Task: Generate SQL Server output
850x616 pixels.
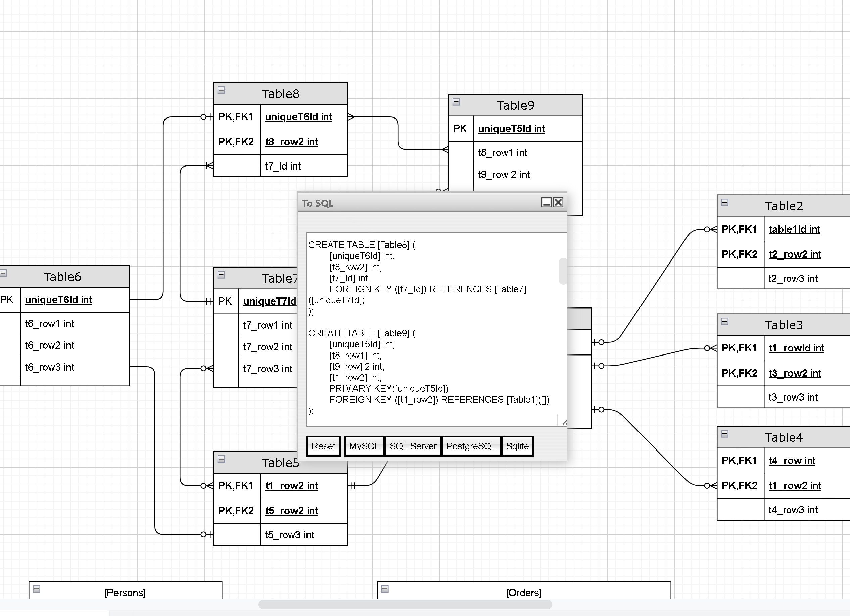Action: point(413,446)
